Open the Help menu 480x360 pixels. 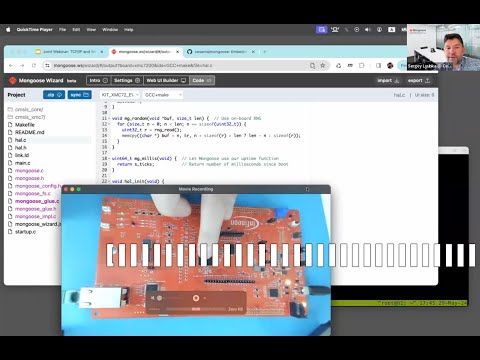[x=129, y=30]
